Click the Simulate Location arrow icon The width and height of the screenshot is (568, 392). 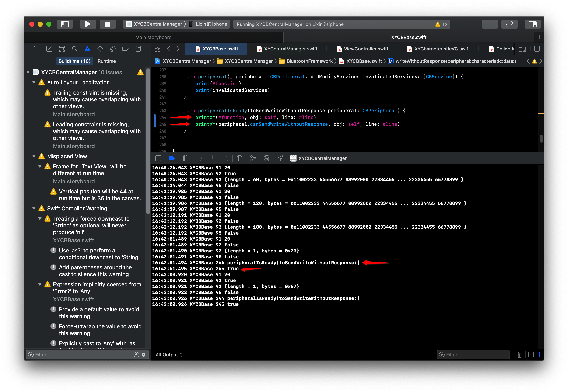(280, 158)
